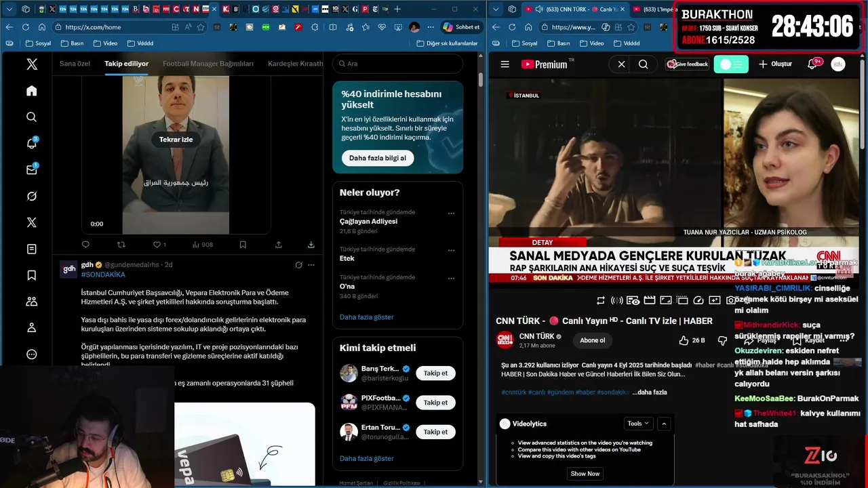Subscribe with Abone ol button
The image size is (868, 488).
(x=592, y=340)
